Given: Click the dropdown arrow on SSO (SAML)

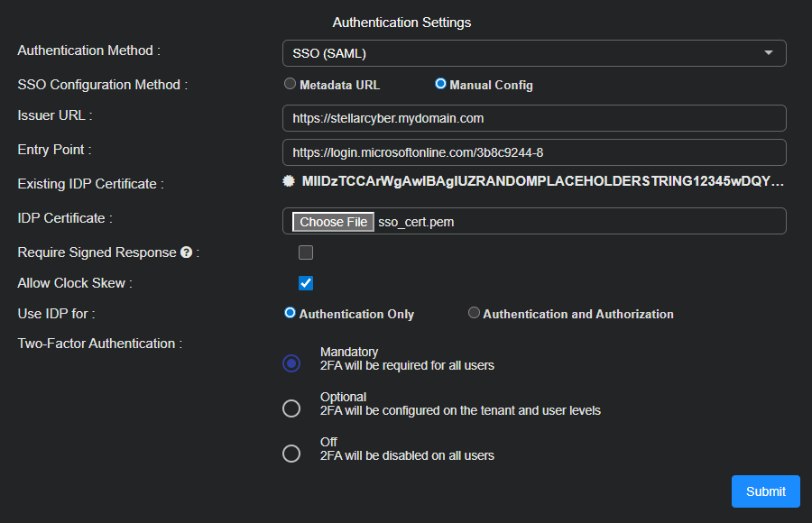Looking at the screenshot, I should coord(769,53).
